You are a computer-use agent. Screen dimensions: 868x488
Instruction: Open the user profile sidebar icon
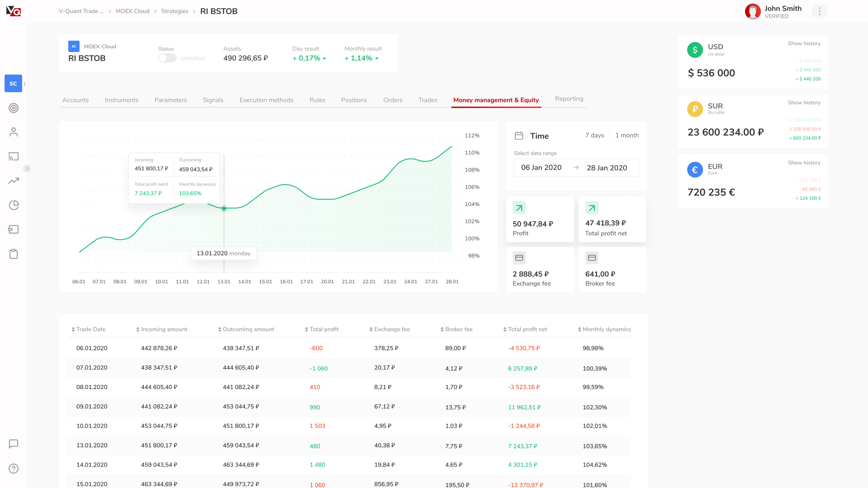pos(14,132)
